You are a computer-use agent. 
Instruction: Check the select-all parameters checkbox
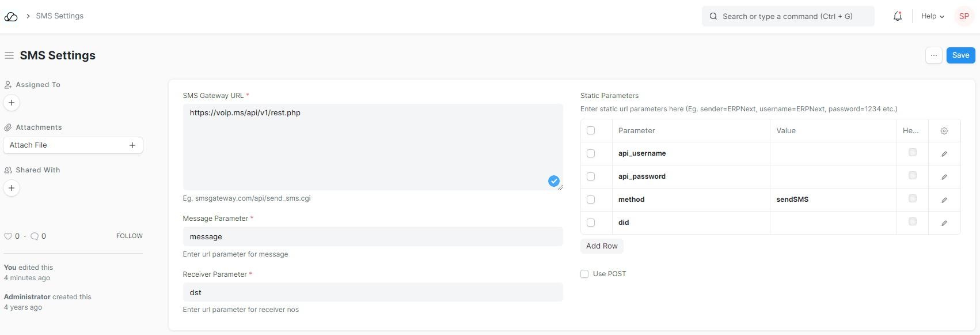(590, 130)
